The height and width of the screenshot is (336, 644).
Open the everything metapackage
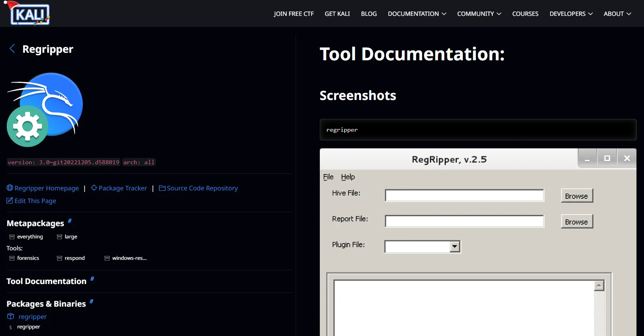(x=30, y=236)
